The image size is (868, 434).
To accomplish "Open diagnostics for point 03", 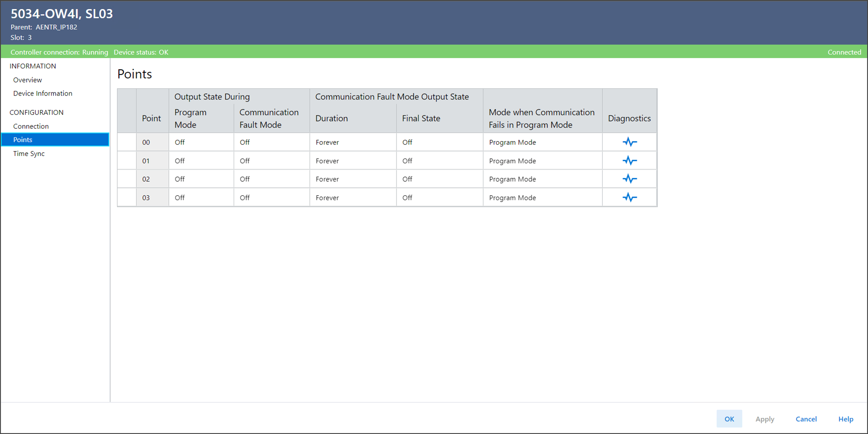I will [629, 197].
